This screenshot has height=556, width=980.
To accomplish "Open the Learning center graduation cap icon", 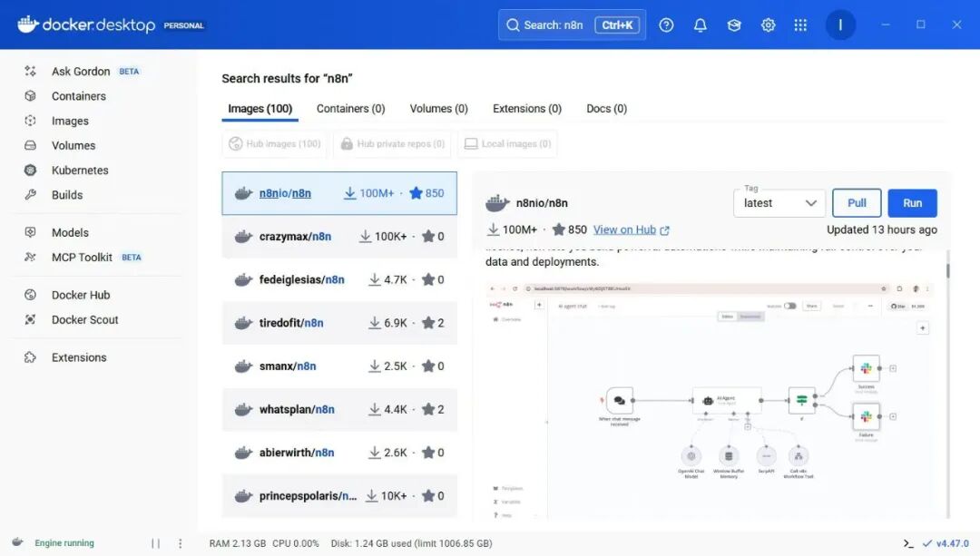I will click(734, 25).
